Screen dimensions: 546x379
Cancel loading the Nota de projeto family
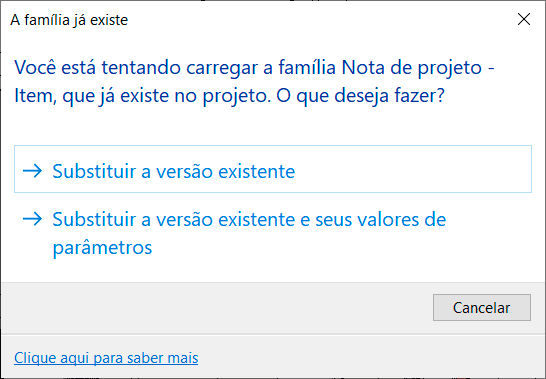(482, 307)
